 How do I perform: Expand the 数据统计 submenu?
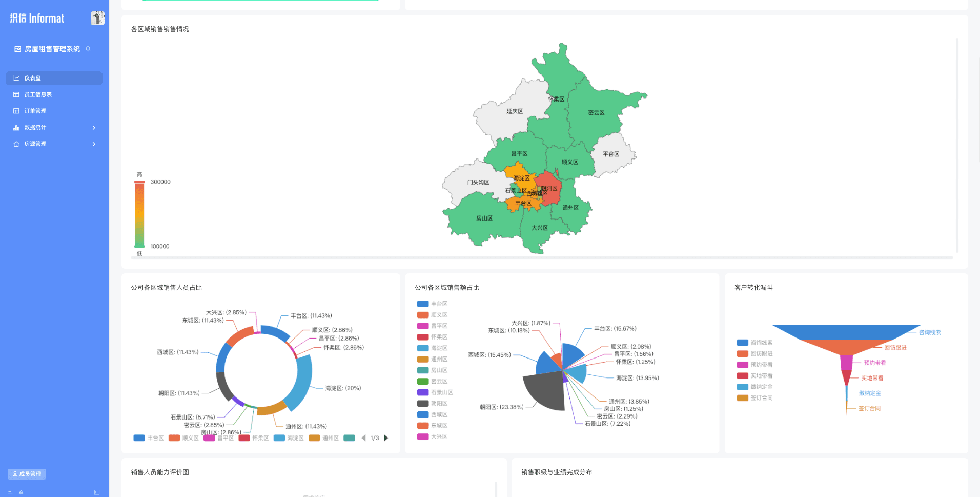pos(54,128)
